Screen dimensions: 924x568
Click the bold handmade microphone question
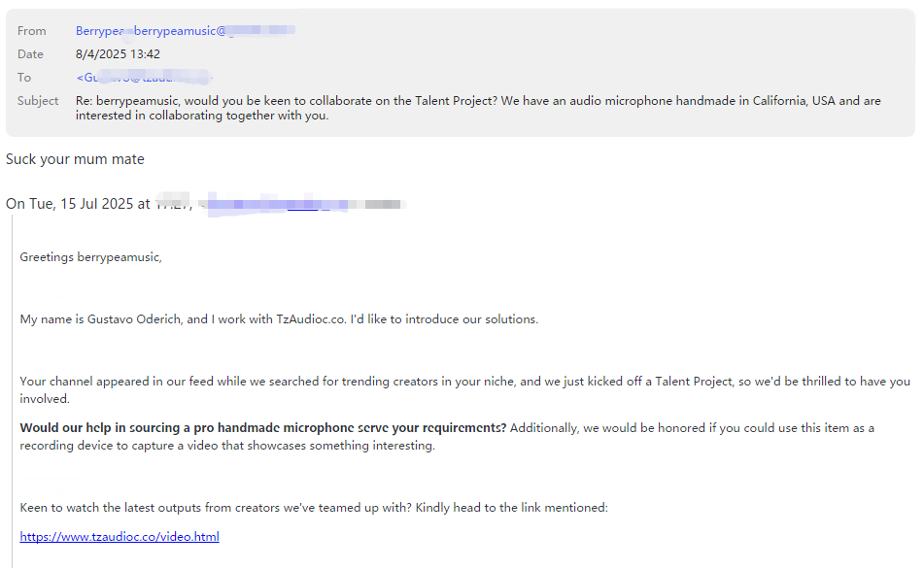(x=263, y=428)
